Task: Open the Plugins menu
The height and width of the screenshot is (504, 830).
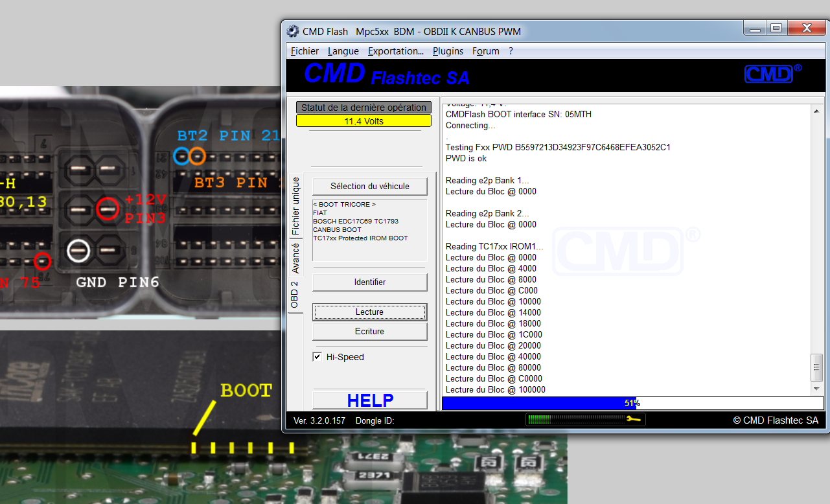Action: coord(448,51)
